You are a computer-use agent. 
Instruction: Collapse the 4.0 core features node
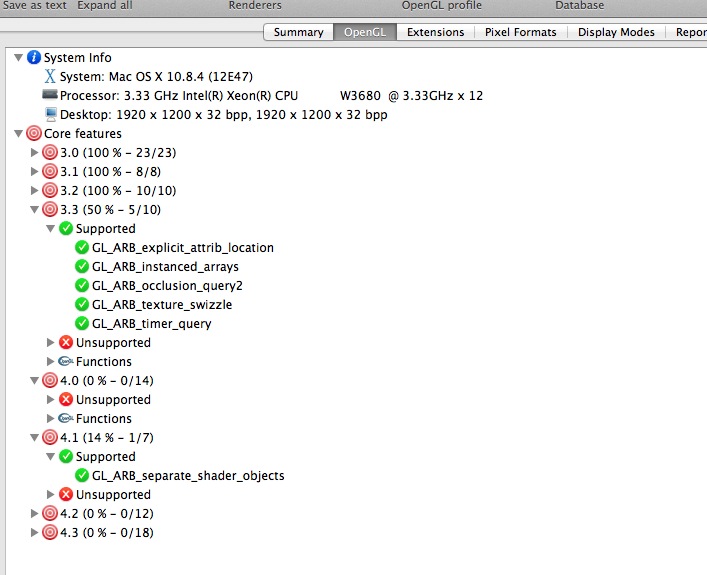pos(34,381)
